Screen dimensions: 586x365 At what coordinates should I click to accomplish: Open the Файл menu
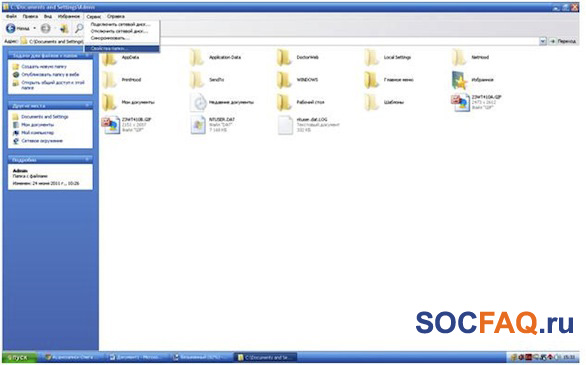(11, 16)
